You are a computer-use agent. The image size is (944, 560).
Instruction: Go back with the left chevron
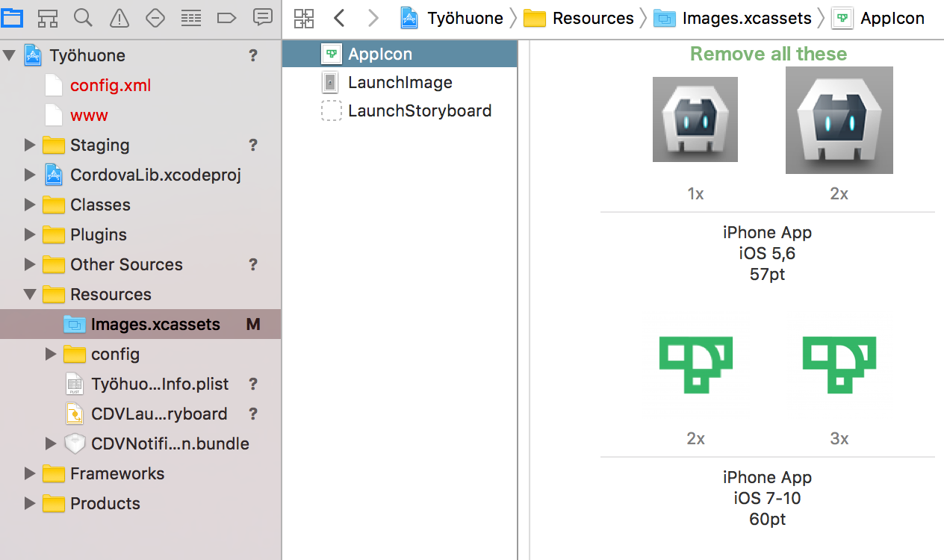(339, 18)
